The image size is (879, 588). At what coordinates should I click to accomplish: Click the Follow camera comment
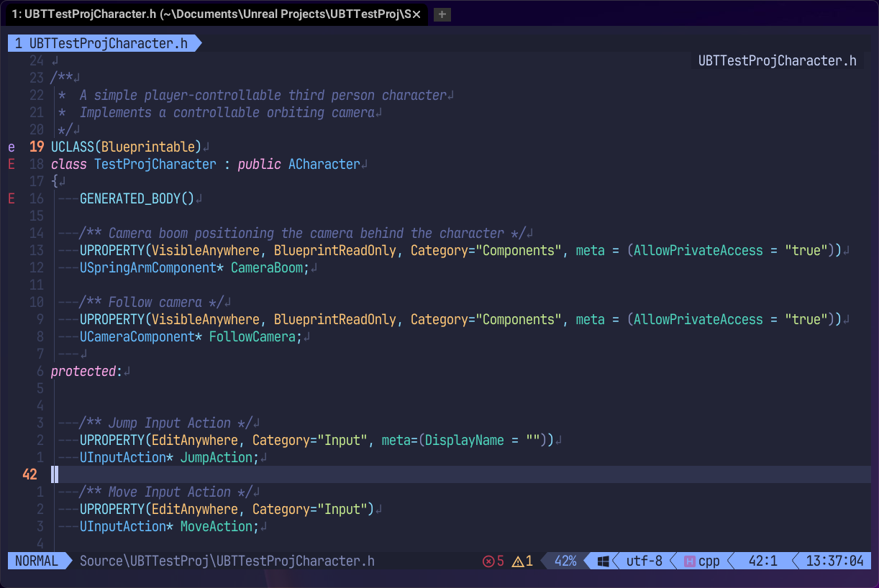(152, 303)
